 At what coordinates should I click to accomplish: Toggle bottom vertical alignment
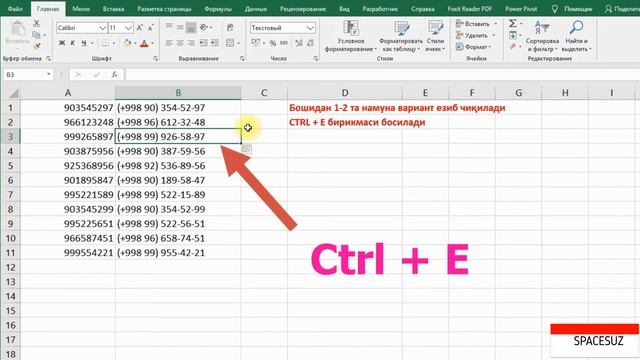coord(191,27)
